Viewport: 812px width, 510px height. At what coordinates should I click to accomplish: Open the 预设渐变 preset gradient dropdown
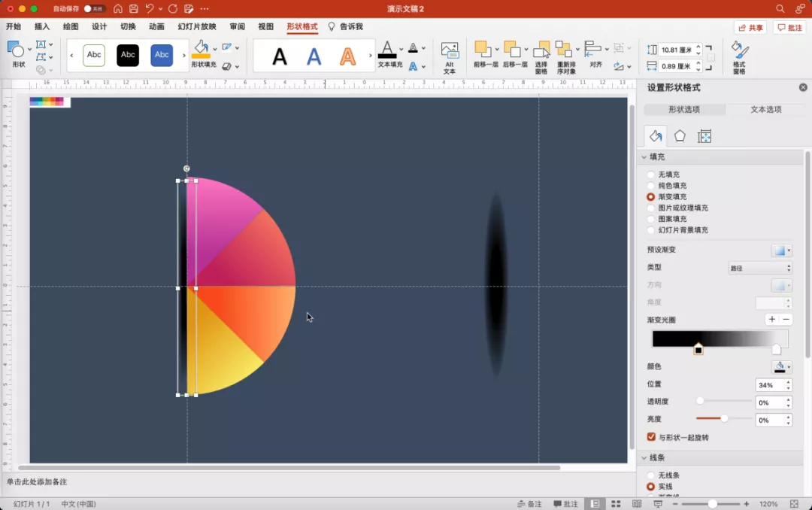coord(781,250)
